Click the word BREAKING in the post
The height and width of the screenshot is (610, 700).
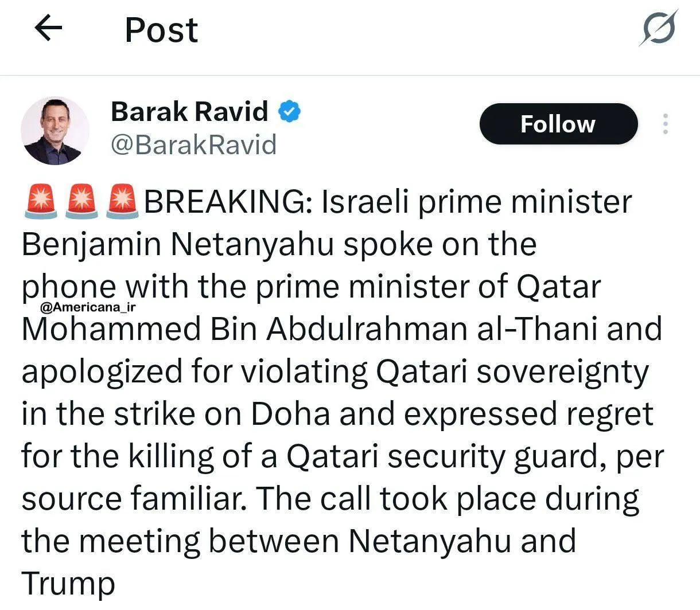tap(227, 202)
